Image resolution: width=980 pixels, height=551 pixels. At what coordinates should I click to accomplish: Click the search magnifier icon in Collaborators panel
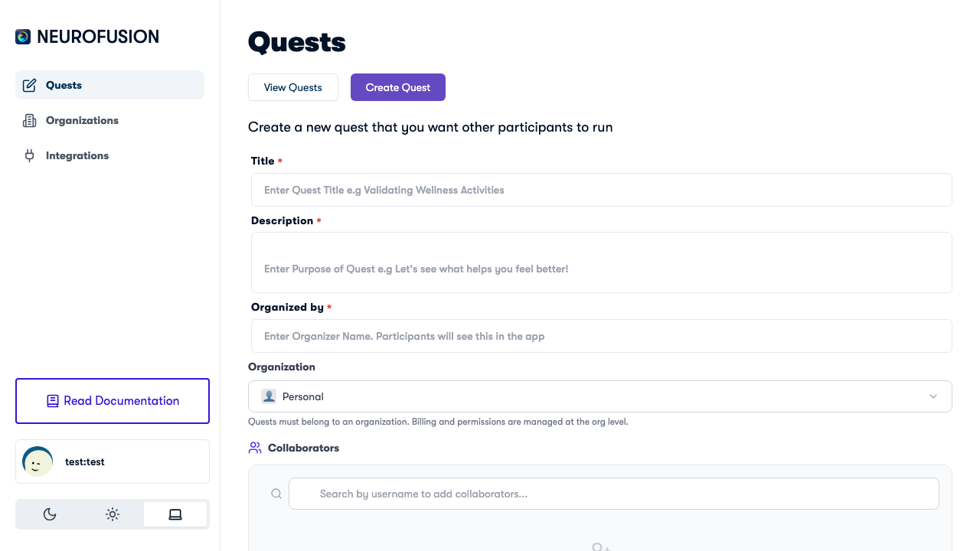coord(276,493)
